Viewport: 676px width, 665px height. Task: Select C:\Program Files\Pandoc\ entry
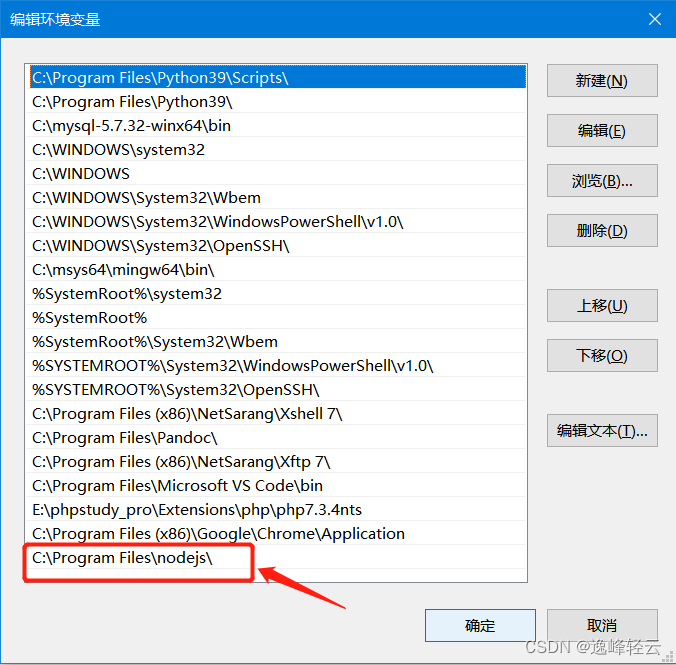[278, 438]
